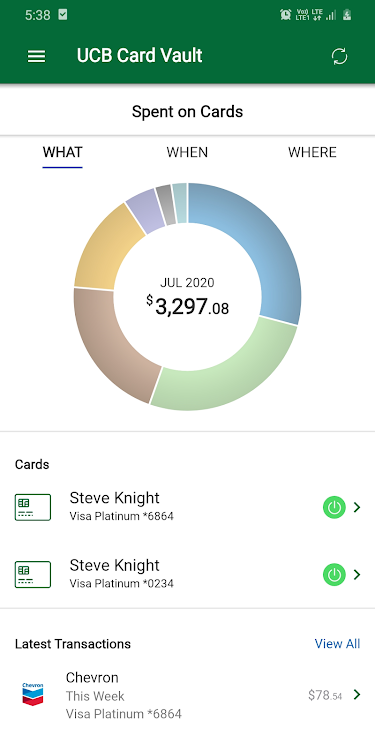Tap the notification icon beside the clock
This screenshot has width=375, height=750.
(x=63, y=15)
